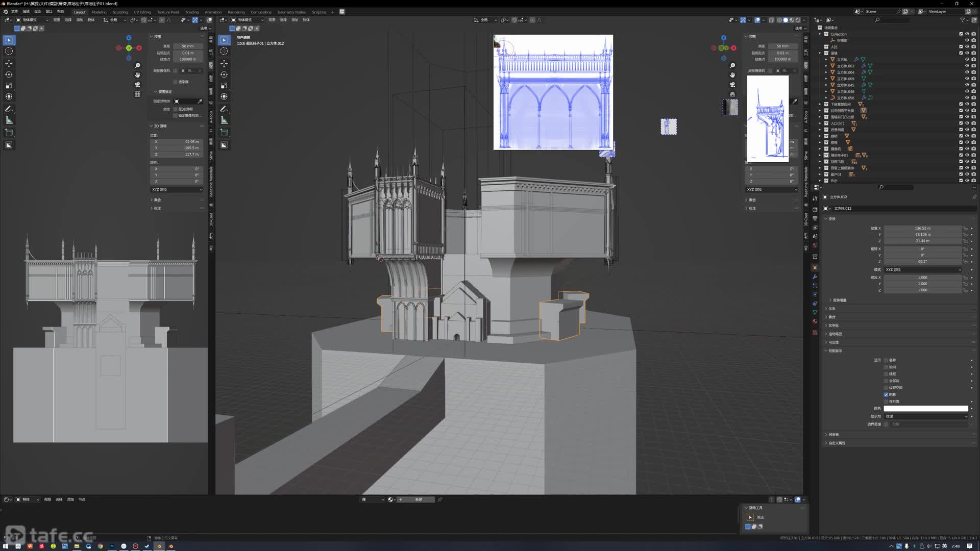Open the 文件 File menu
The image size is (980, 551).
point(14,11)
